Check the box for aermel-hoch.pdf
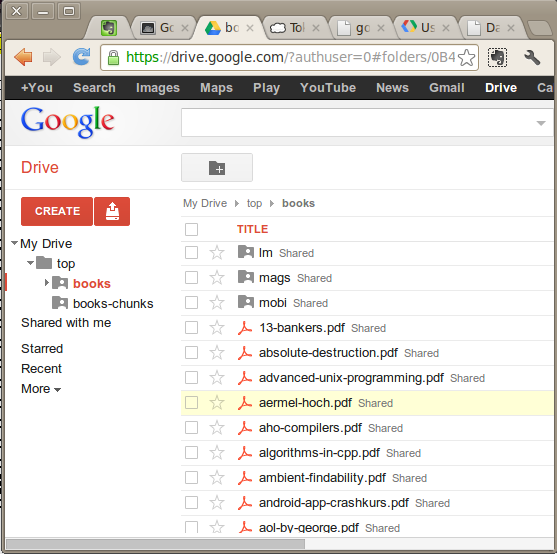 coord(191,403)
